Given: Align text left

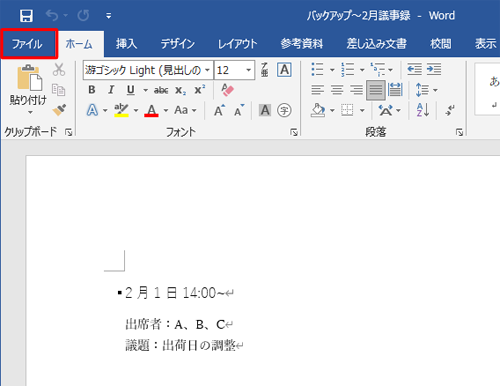Looking at the screenshot, I should [x=317, y=90].
